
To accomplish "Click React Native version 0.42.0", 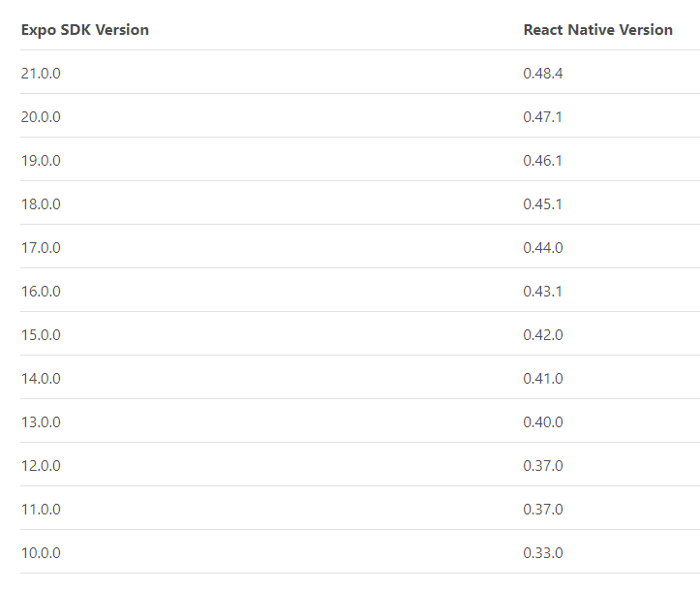I will pos(543,335).
